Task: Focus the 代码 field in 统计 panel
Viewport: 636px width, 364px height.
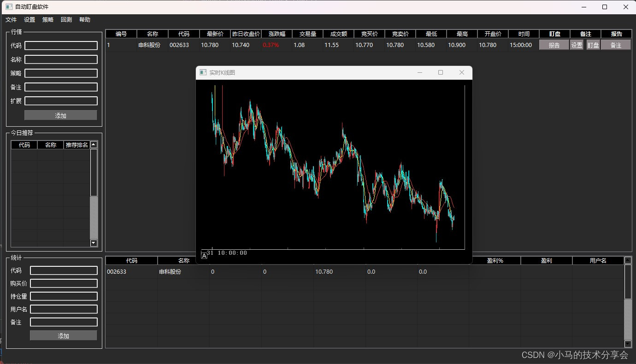Action: [64, 270]
